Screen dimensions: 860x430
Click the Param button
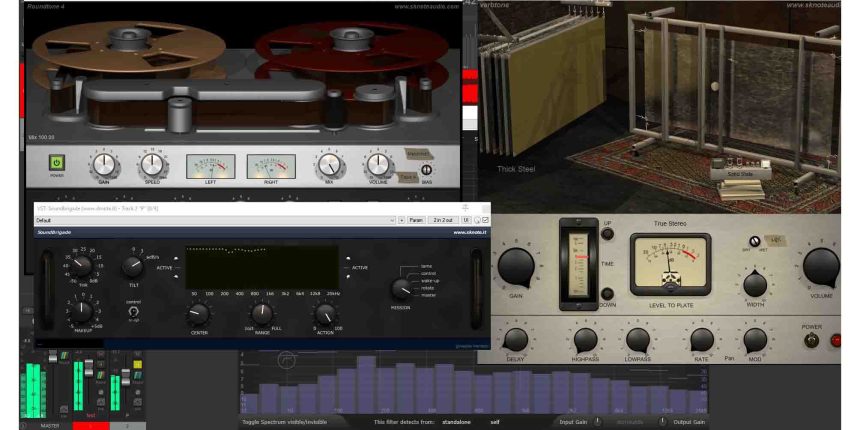click(x=416, y=219)
